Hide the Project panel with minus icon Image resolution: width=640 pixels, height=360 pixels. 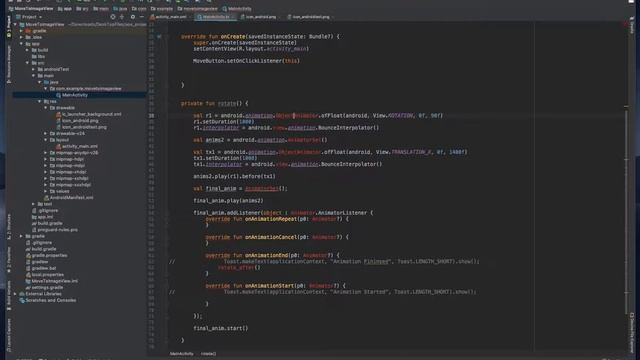click(x=142, y=17)
